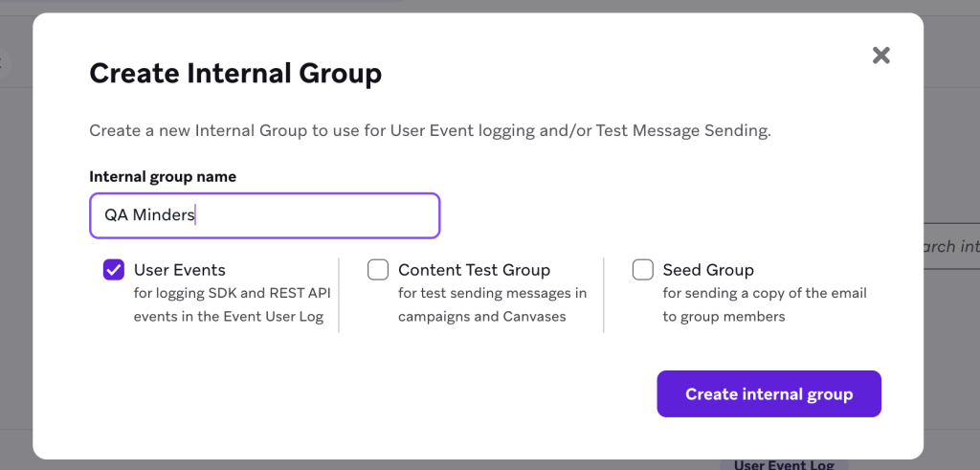980x470 pixels.
Task: Close the Create Internal Group dialog
Action: click(881, 56)
